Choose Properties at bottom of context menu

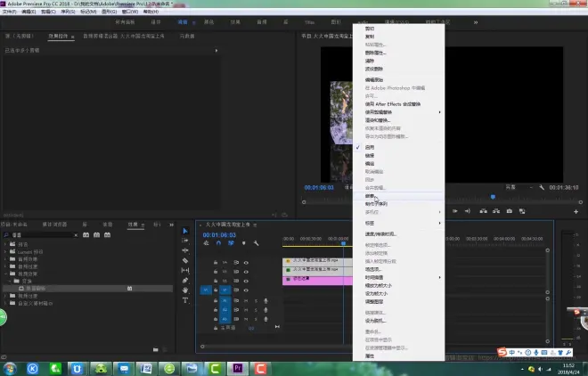coord(370,356)
